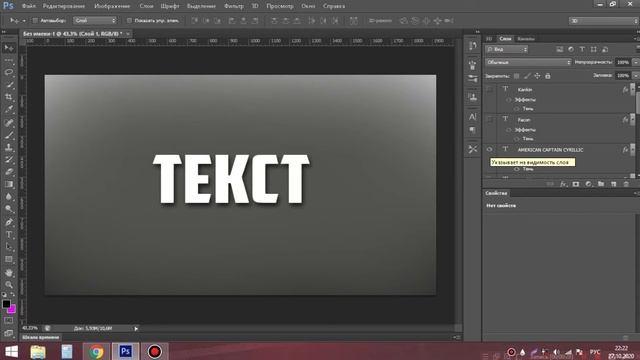Open Google Chrome from the taskbar
This screenshot has height=360, width=640.
[x=96, y=351]
